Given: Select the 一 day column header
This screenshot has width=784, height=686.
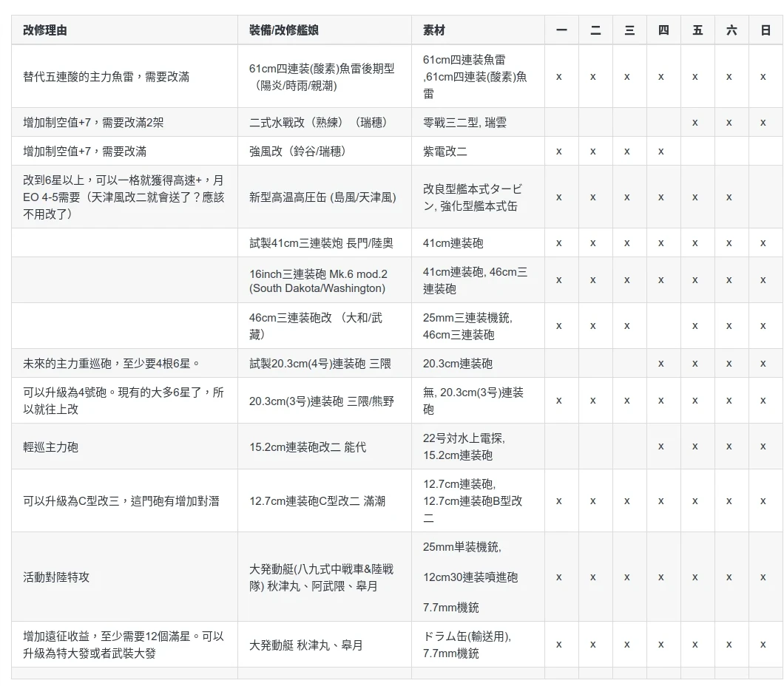Looking at the screenshot, I should (561, 30).
